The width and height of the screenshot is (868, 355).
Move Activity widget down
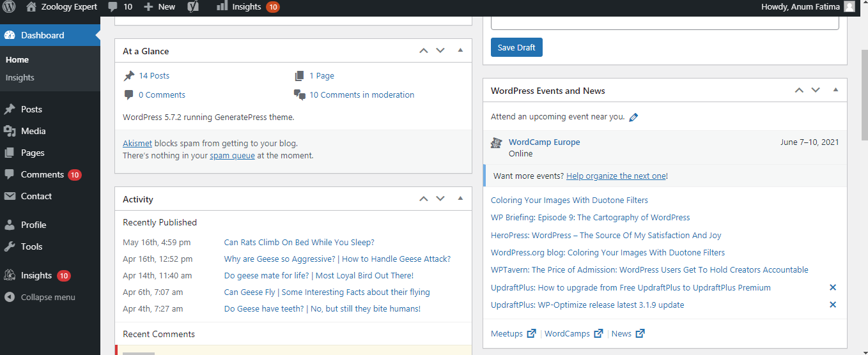pos(440,199)
